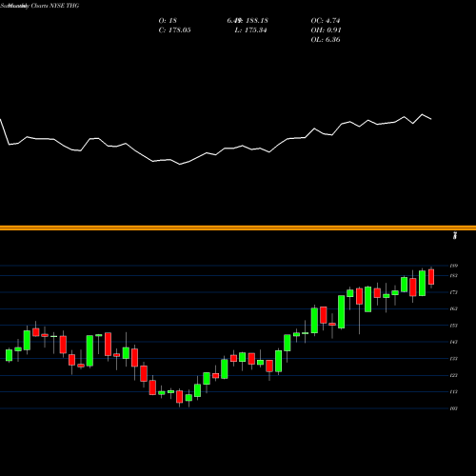Image resolution: width=476 pixels, height=476 pixels.
Task: Click the 102 price axis label
Action: coord(454,408)
